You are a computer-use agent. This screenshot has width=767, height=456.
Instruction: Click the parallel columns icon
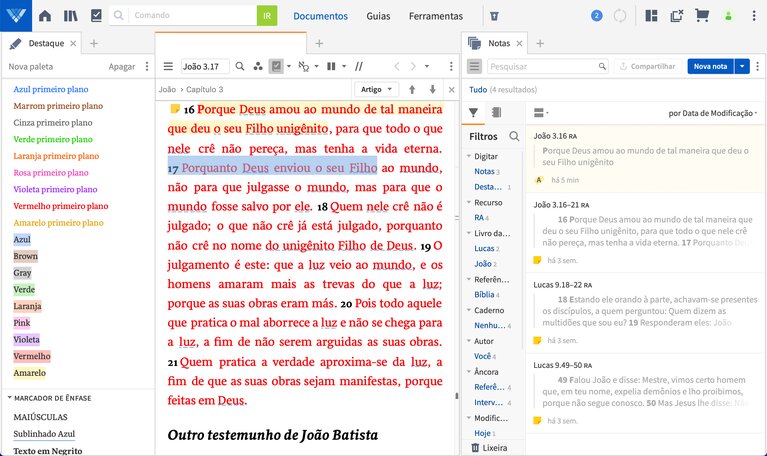(x=331, y=66)
